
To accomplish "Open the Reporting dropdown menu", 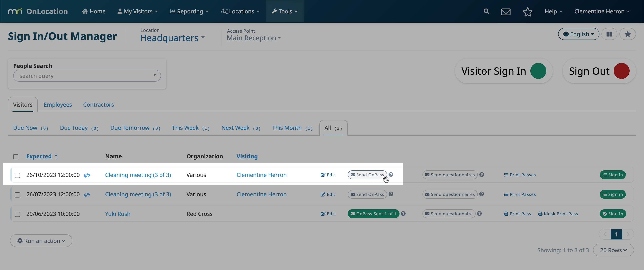I will (x=189, y=11).
